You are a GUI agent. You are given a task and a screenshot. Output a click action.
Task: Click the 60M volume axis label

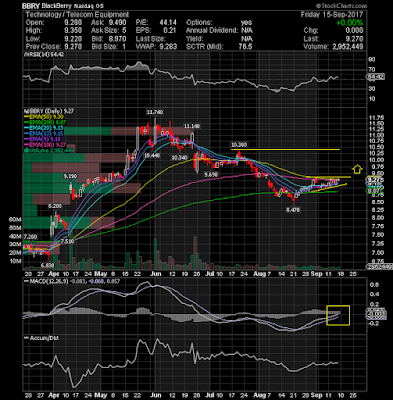pyautogui.click(x=16, y=220)
